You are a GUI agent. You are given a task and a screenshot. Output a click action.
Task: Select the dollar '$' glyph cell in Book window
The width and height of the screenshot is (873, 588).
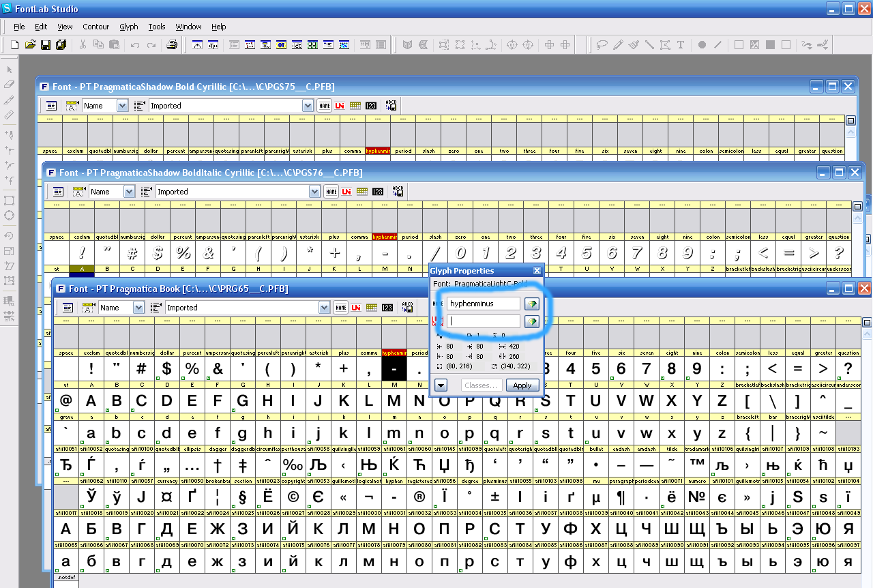click(x=167, y=369)
